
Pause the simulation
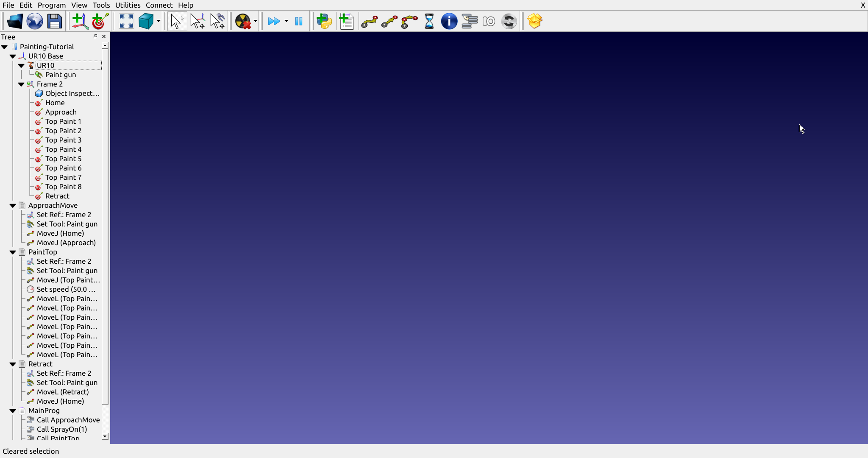299,21
